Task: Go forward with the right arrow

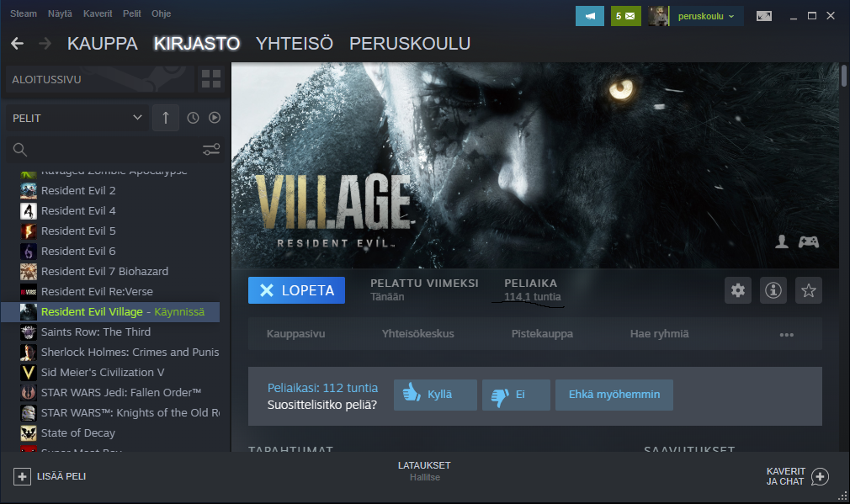Action: (45, 44)
